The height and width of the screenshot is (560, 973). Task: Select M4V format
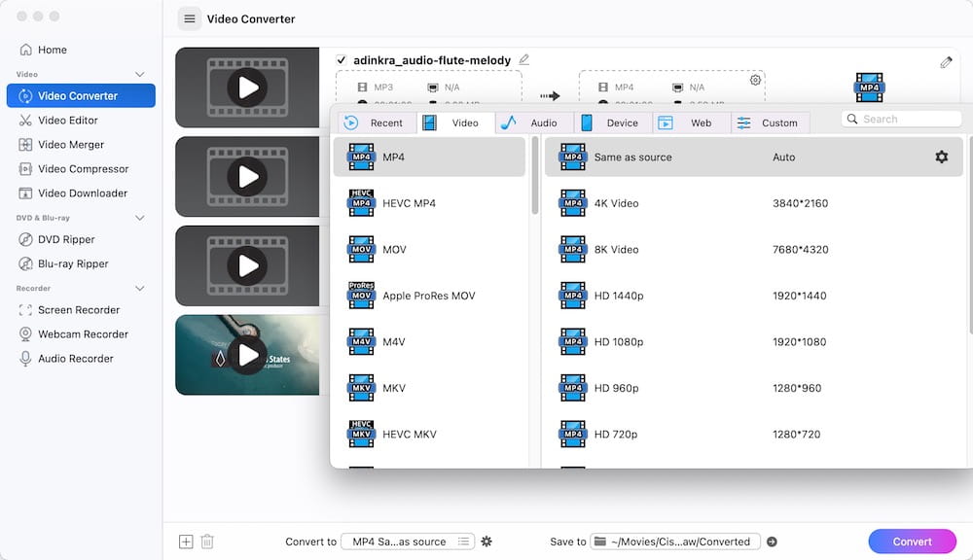pyautogui.click(x=429, y=341)
